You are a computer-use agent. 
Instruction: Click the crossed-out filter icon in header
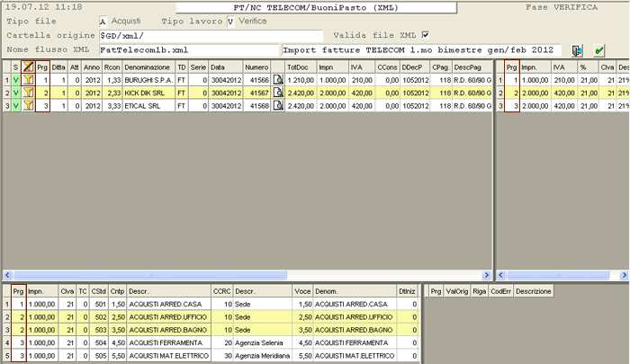point(28,67)
